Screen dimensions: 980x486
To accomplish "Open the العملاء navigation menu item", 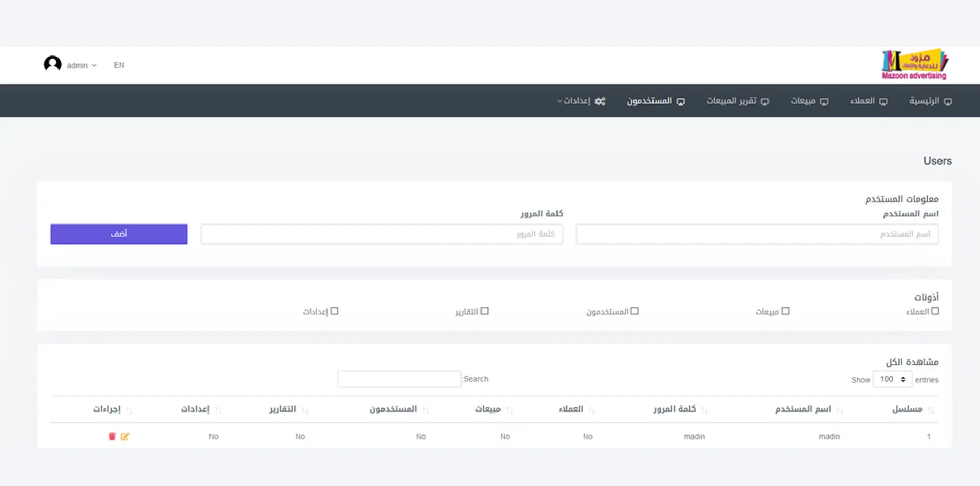I will coord(868,101).
